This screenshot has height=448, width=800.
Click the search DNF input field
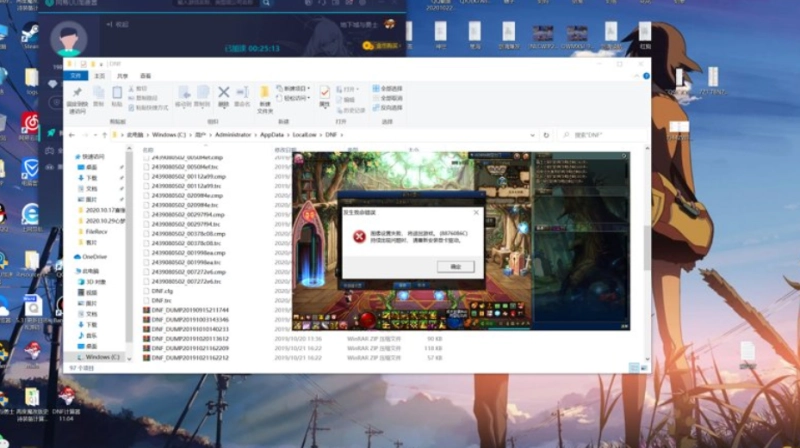coord(602,135)
